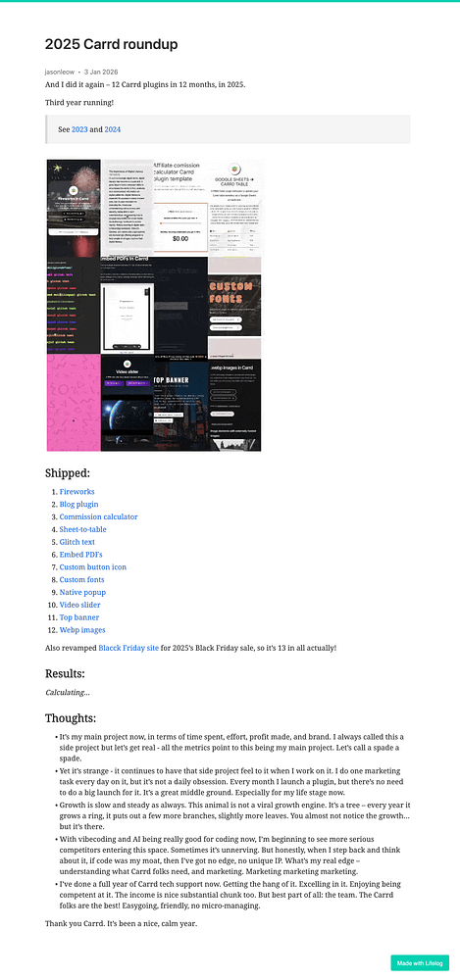
Task: Click the Google Sheets Carrd Table thumbnail
Action: [234, 206]
